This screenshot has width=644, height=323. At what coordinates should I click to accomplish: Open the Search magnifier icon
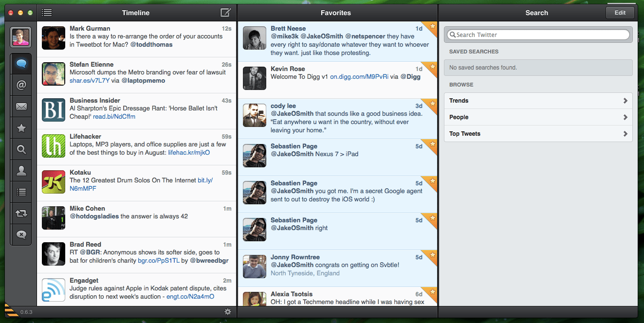(21, 149)
